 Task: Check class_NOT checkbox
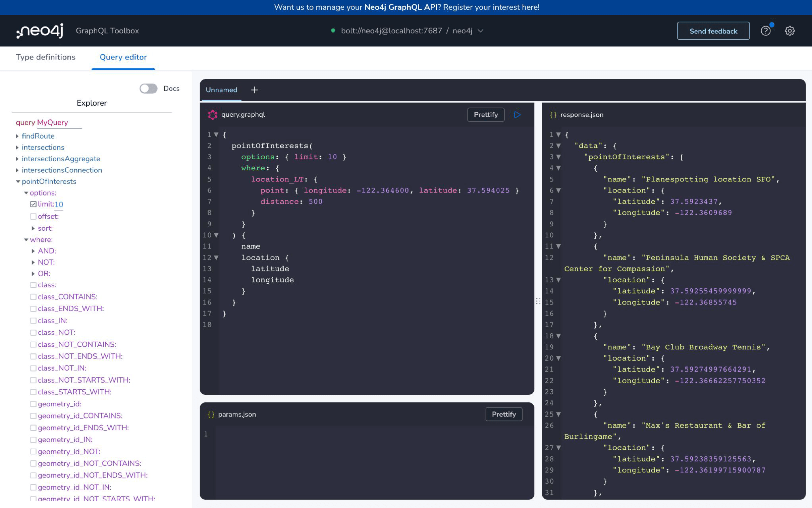tap(33, 333)
